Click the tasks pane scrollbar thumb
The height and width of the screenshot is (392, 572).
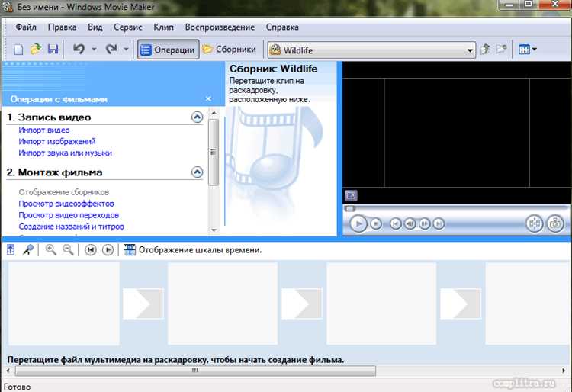pyautogui.click(x=214, y=152)
